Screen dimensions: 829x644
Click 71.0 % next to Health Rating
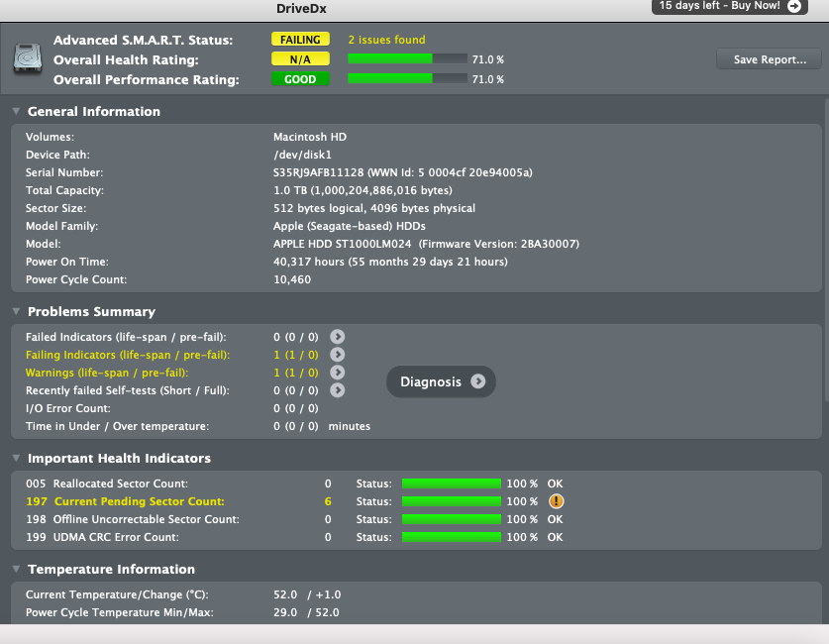click(488, 59)
